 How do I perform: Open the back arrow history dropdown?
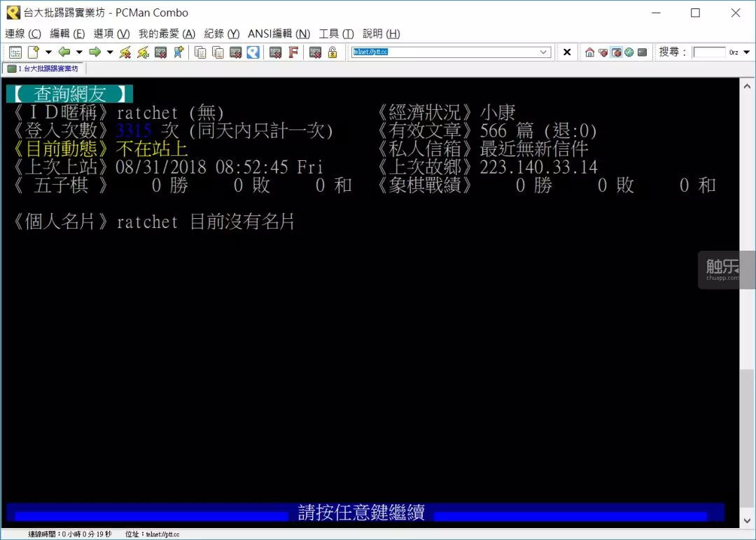pos(79,52)
